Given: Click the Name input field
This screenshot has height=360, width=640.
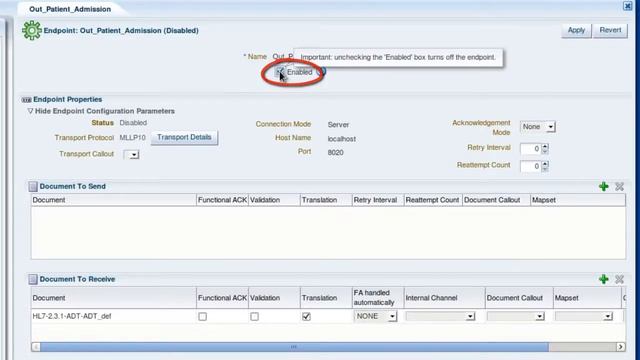Looking at the screenshot, I should (x=283, y=57).
